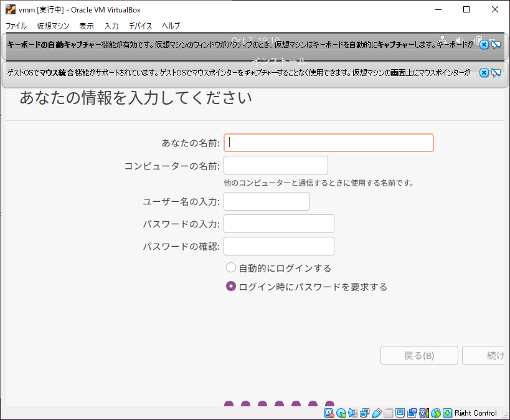Screen dimensions: 510x420
Task: Open the ヘルプ menu
Action: [x=171, y=26]
